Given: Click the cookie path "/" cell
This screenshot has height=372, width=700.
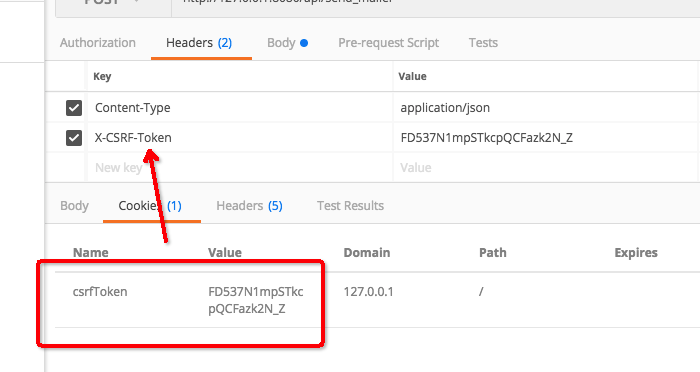Looking at the screenshot, I should click(x=481, y=292).
